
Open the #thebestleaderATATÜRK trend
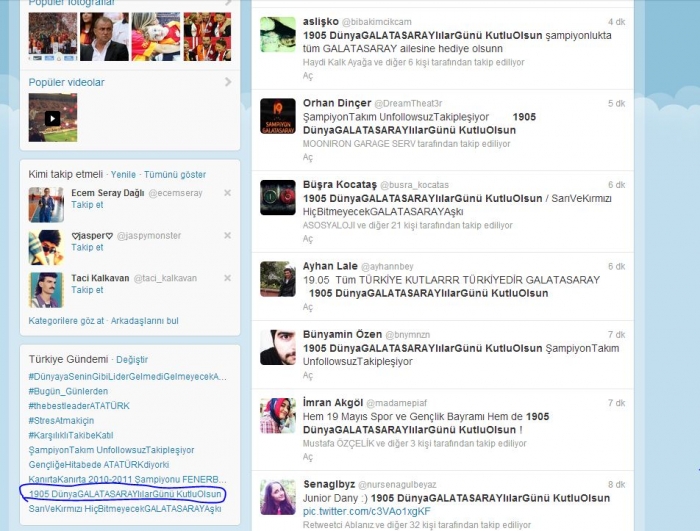click(x=79, y=406)
